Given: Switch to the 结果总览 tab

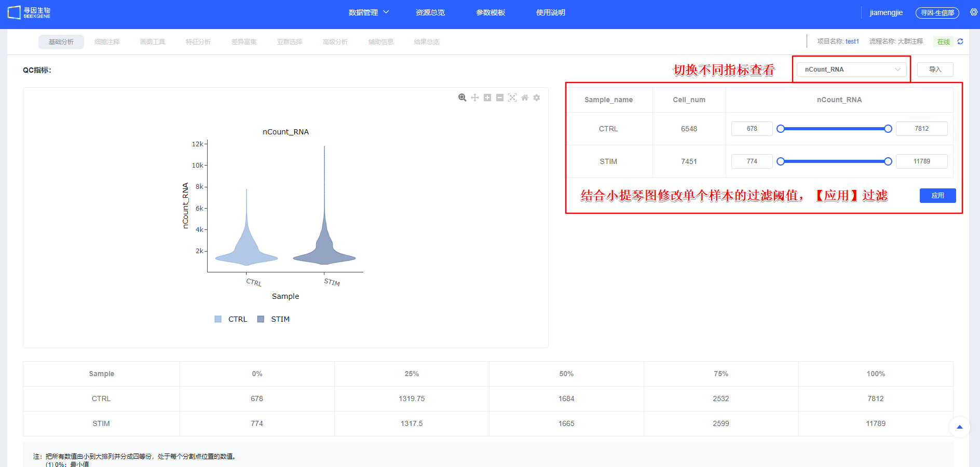Looking at the screenshot, I should pyautogui.click(x=427, y=42).
